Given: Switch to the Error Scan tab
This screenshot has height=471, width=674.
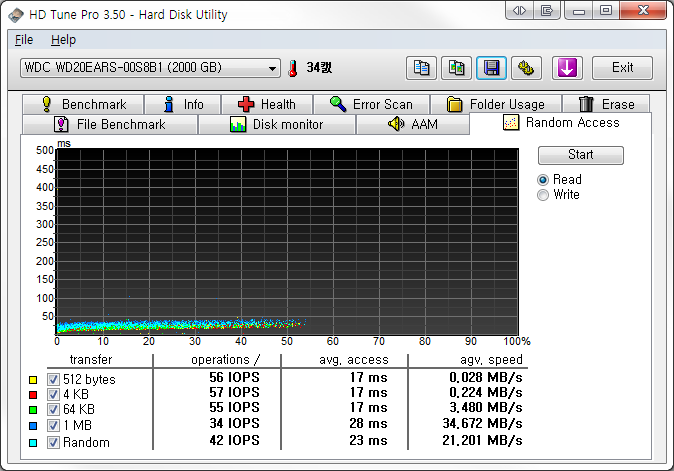Looking at the screenshot, I should tap(371, 104).
